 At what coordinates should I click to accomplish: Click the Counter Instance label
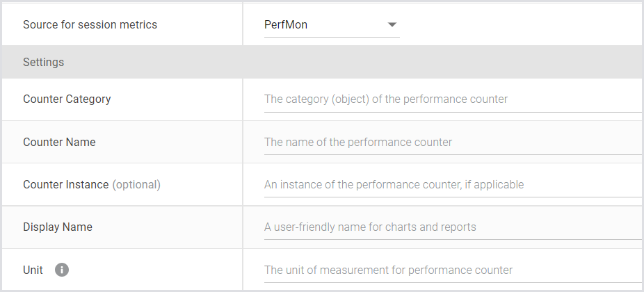[65, 185]
